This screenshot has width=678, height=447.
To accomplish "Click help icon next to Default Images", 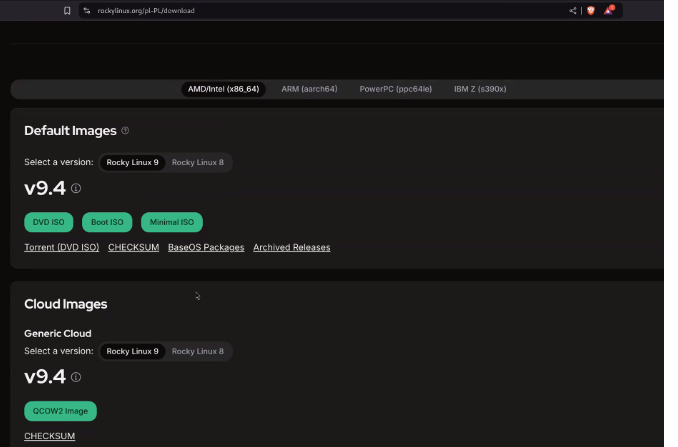I will coord(125,130).
